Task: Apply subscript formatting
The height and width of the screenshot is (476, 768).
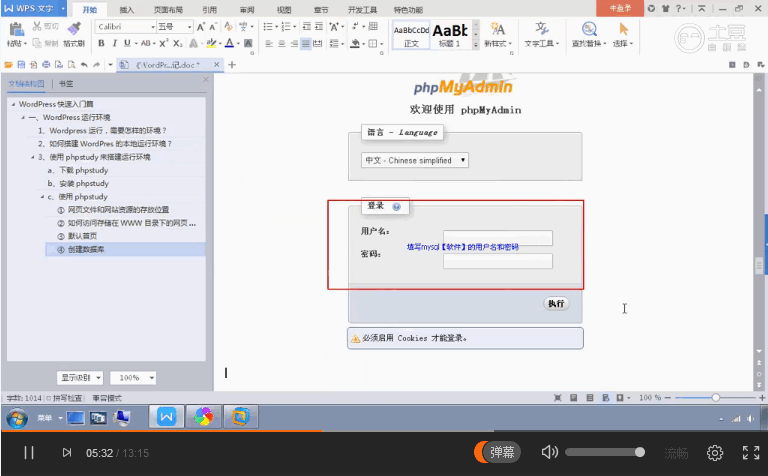Action: pos(178,44)
